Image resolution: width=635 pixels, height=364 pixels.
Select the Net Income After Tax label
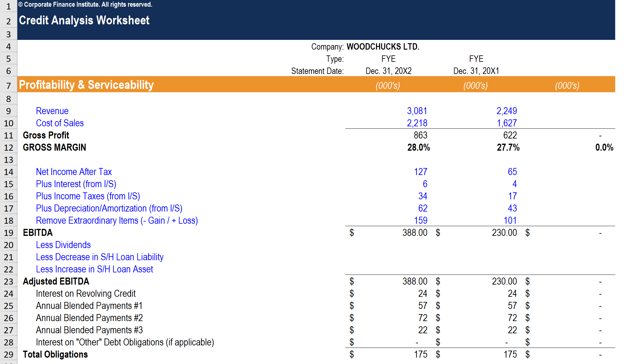coord(74,172)
